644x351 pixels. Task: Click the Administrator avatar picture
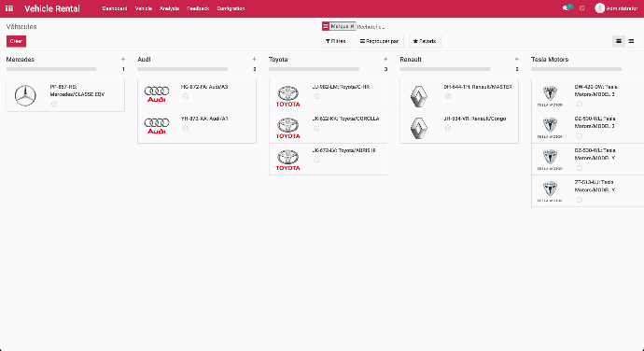click(599, 8)
